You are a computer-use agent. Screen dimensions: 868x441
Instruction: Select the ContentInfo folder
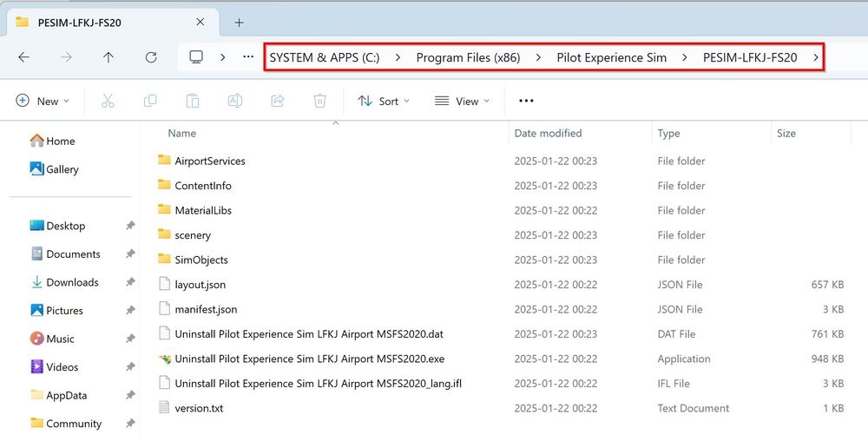coord(203,186)
